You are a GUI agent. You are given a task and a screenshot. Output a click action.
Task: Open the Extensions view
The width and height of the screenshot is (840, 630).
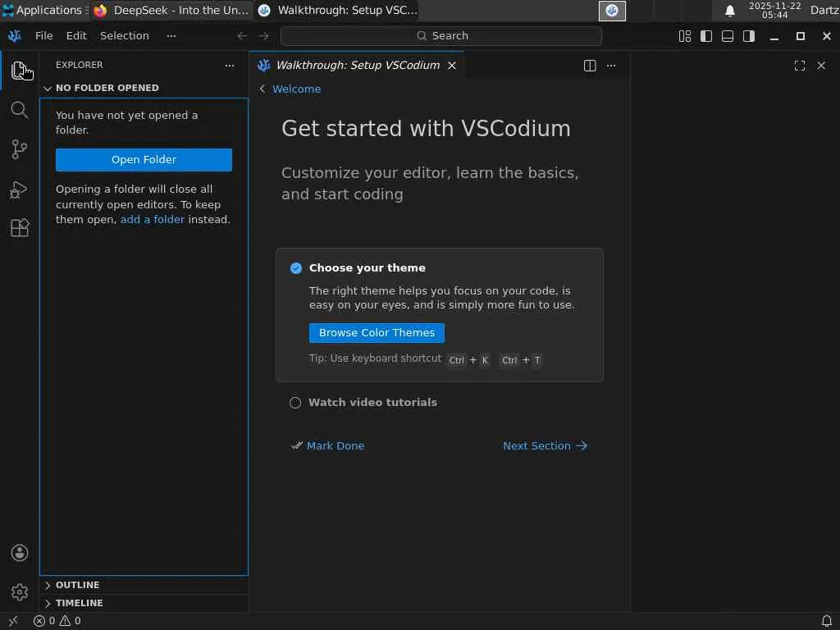(x=20, y=228)
